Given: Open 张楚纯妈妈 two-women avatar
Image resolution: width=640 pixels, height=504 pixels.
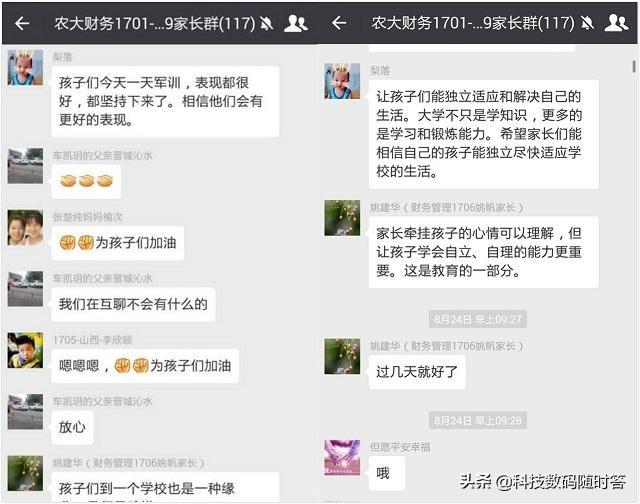Looking at the screenshot, I should click(25, 228).
